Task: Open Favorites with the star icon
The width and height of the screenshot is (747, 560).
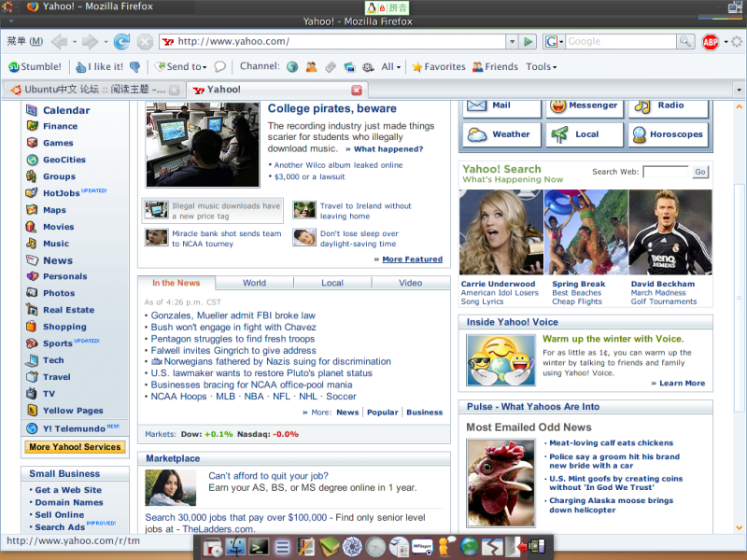Action: click(438, 66)
